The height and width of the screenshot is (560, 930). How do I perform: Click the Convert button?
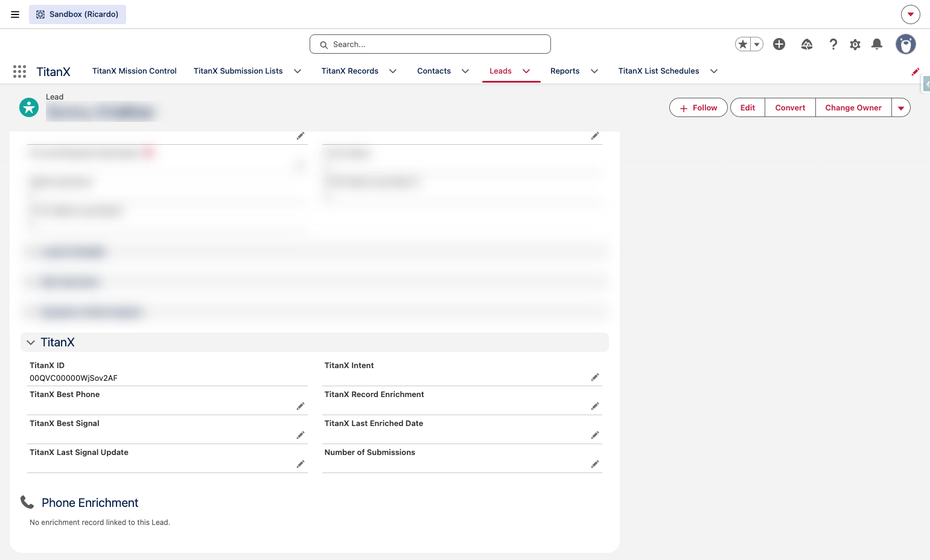(790, 107)
